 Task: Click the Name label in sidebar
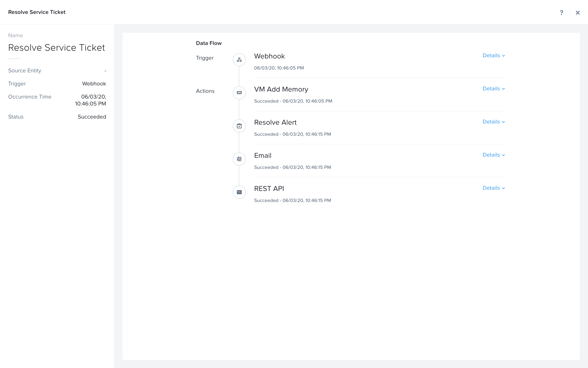point(16,35)
